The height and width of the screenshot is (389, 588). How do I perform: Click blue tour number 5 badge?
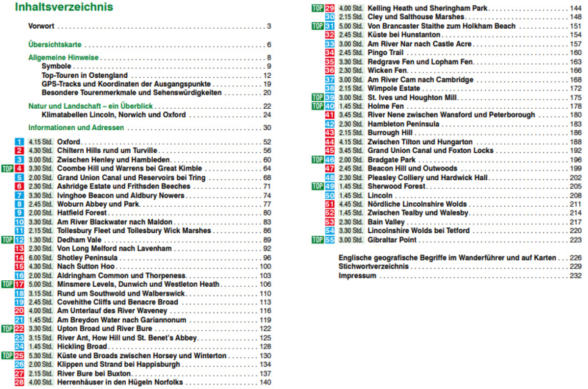coord(19,178)
